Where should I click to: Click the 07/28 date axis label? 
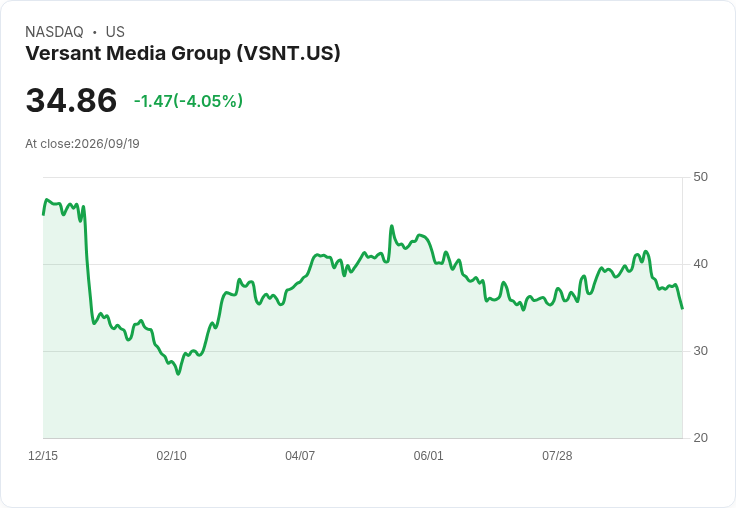(557, 455)
